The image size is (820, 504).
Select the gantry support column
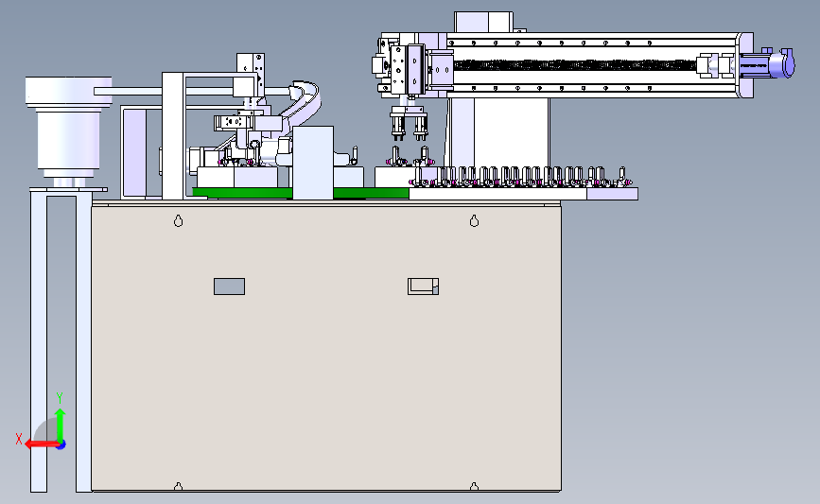[x=498, y=132]
